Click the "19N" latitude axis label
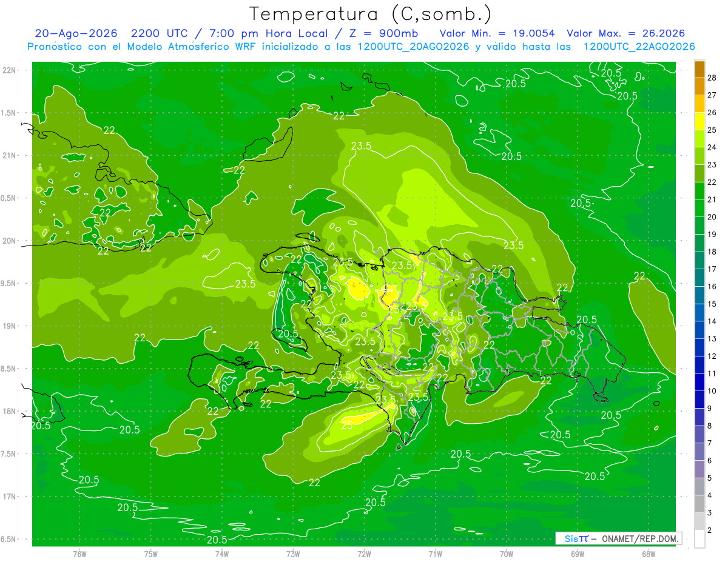The width and height of the screenshot is (728, 562). pos(9,326)
